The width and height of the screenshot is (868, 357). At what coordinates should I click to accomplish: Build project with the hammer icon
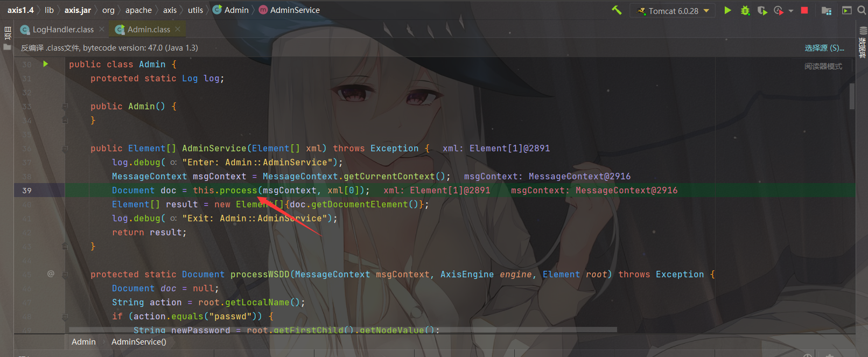[617, 10]
